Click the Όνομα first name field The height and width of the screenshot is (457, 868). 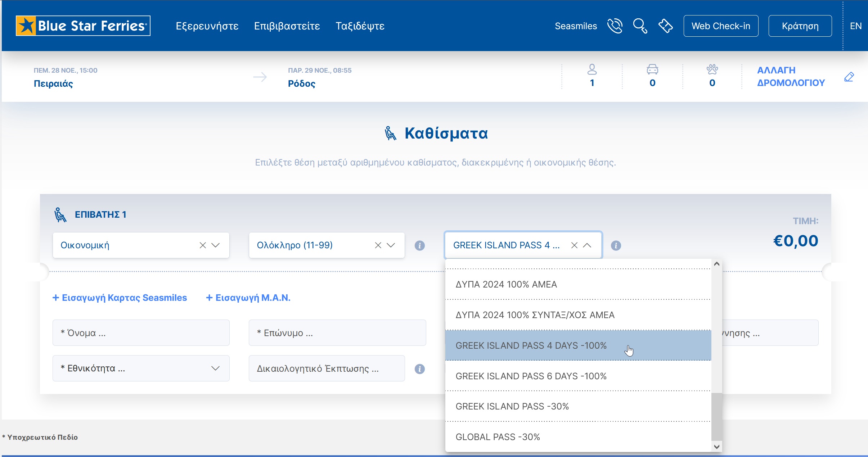(x=141, y=333)
